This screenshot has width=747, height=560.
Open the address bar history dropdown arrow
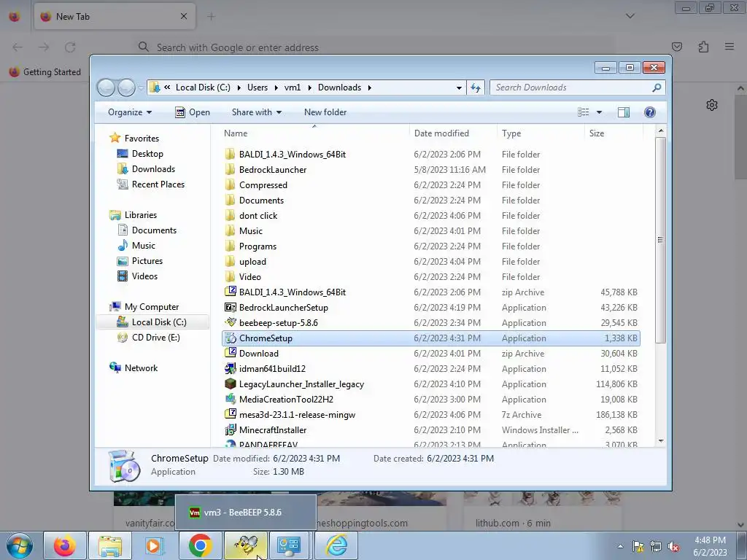459,87
